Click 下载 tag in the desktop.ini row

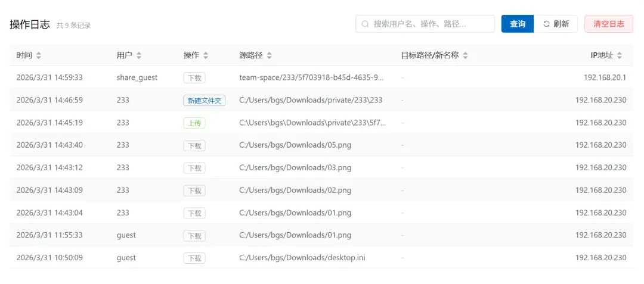click(x=194, y=258)
